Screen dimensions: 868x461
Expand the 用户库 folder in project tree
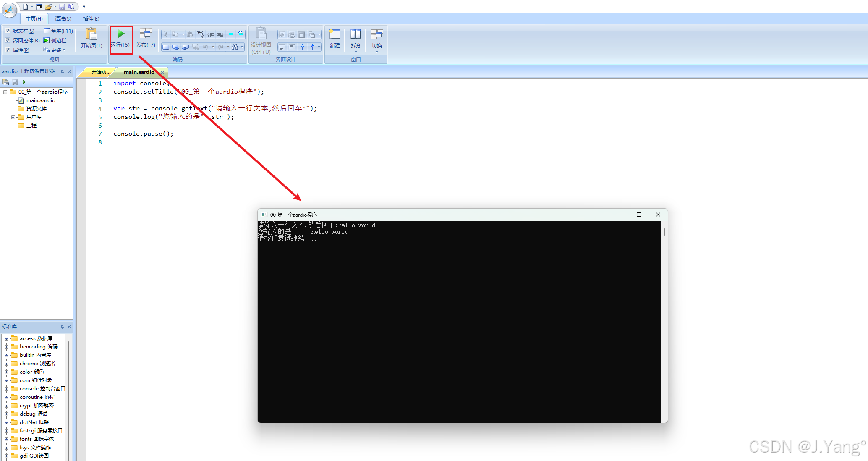click(x=13, y=117)
